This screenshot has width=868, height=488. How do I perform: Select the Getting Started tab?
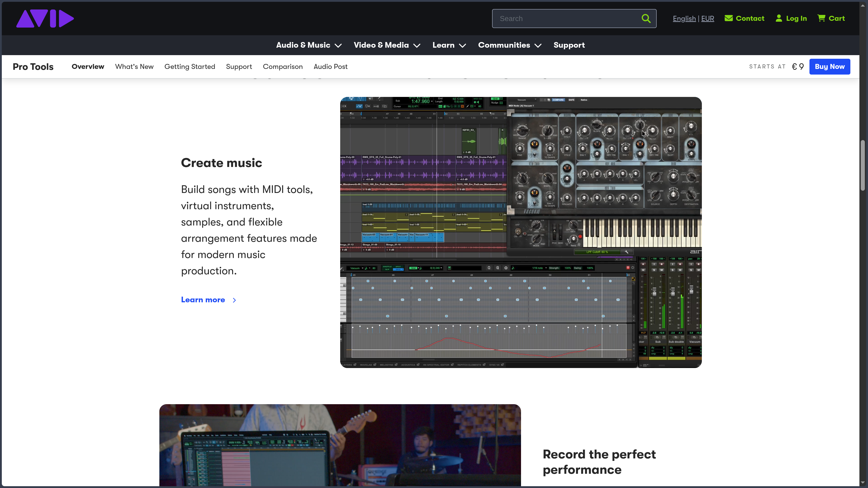pyautogui.click(x=190, y=67)
